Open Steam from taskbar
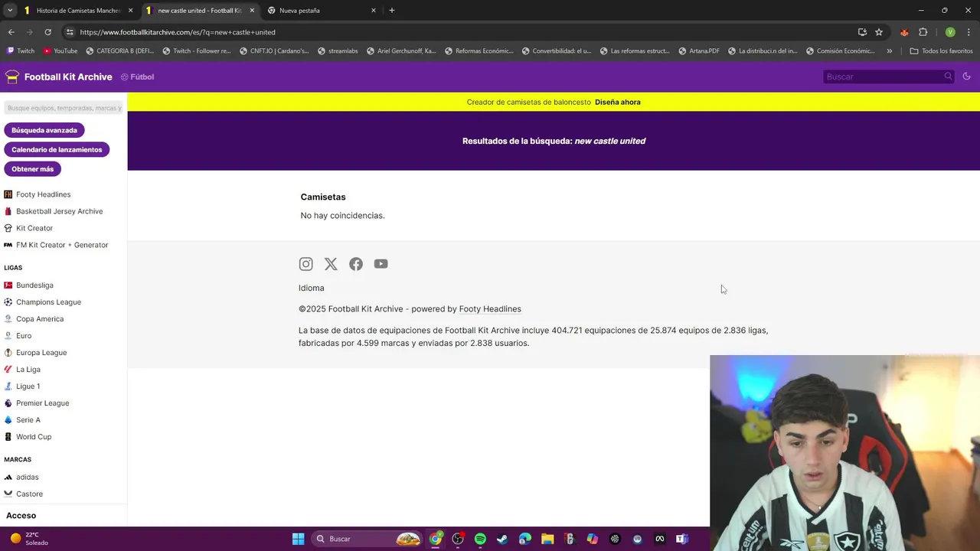Screen dimensions: 980x551 click(502, 539)
